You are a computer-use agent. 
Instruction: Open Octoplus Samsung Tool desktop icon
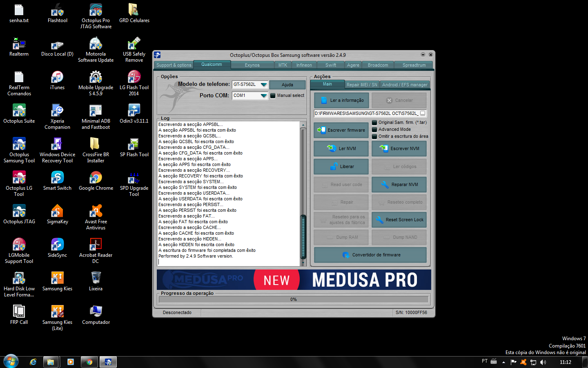[x=19, y=150]
